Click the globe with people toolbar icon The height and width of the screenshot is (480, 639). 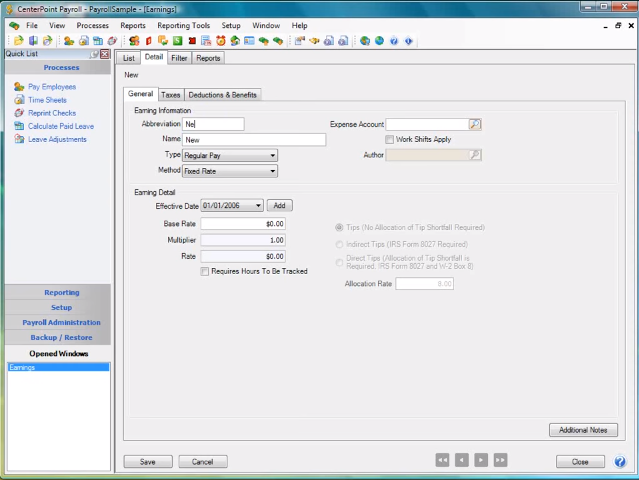[x=365, y=40]
